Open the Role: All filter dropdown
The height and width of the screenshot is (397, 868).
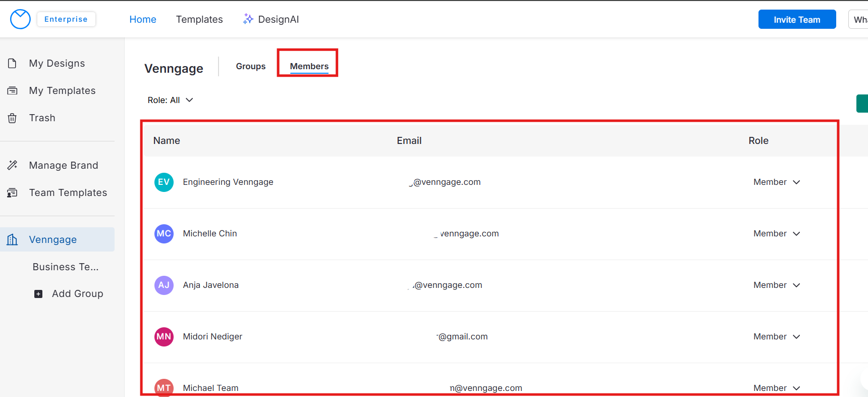170,100
